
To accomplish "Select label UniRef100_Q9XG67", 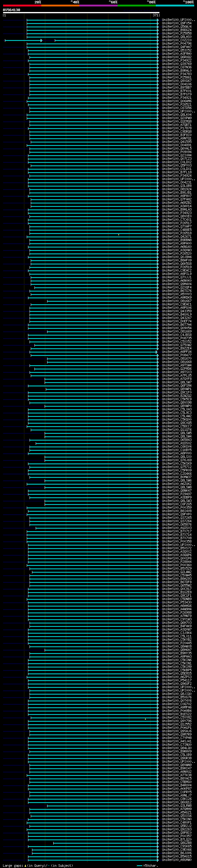I will pyautogui.click(x=177, y=81).
